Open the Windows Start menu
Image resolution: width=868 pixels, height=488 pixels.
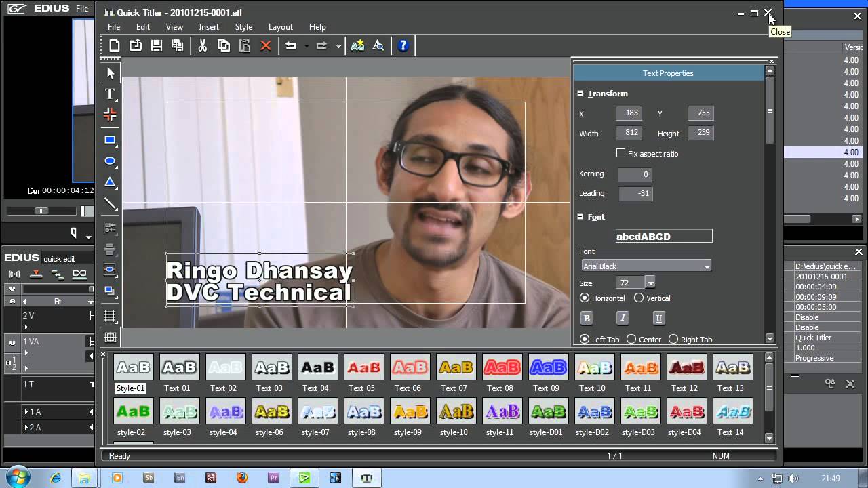pyautogui.click(x=17, y=477)
